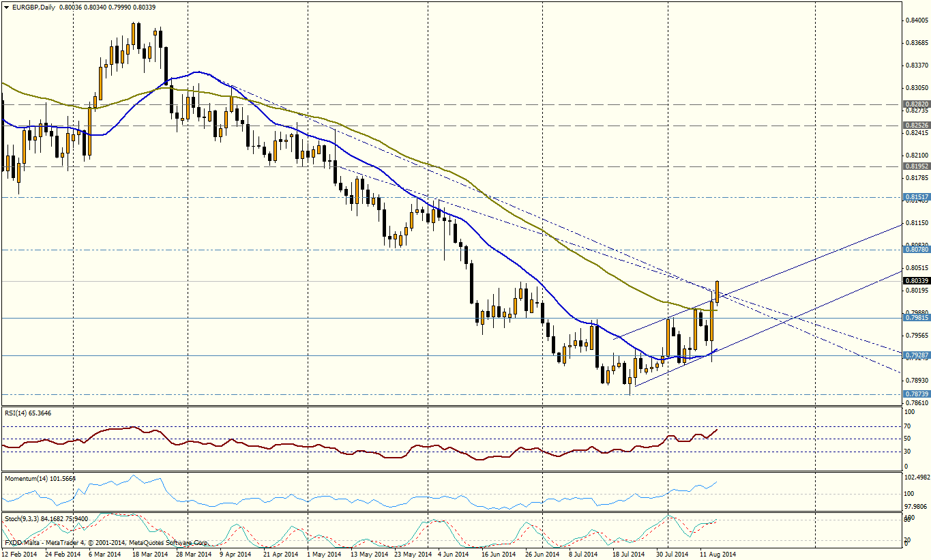931x560 pixels.
Task: Click the triangle arrow beside EURGBP,Daily
Action: coord(6,6)
